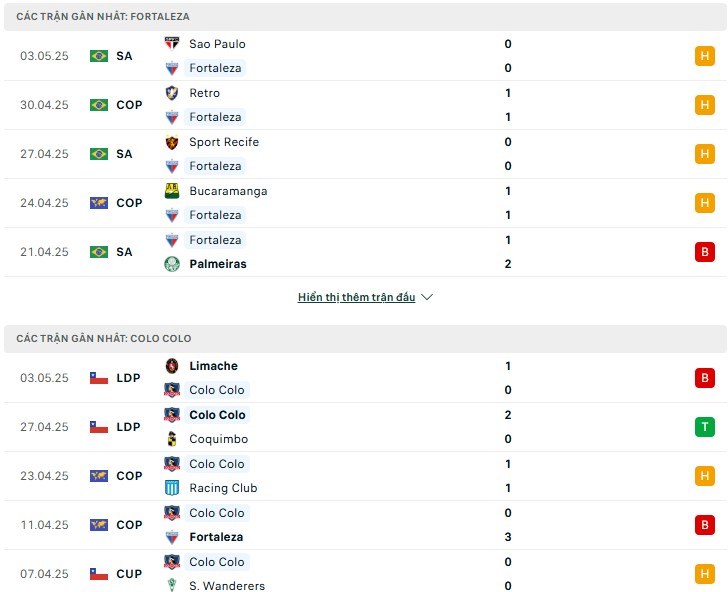
Task: Open 'Hiển thị thêm trận đấu' link
Action: pos(357,297)
